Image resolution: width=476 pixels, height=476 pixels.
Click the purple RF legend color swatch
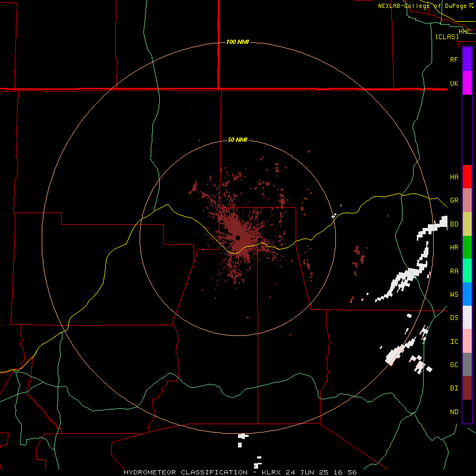(467, 59)
